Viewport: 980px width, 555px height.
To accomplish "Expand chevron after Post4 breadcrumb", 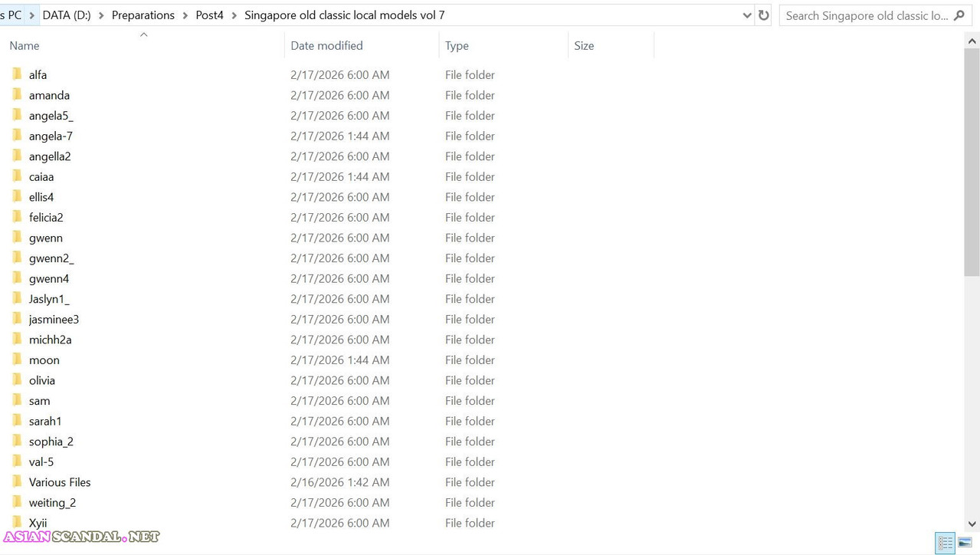I will (234, 15).
